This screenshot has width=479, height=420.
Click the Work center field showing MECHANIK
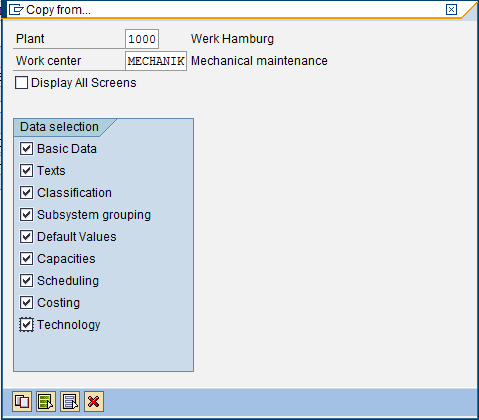(x=156, y=61)
